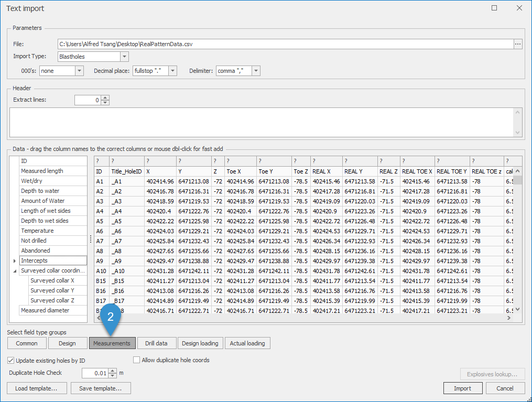The height and width of the screenshot is (402, 532).
Task: Open the Decimal place dropdown
Action: click(x=172, y=71)
